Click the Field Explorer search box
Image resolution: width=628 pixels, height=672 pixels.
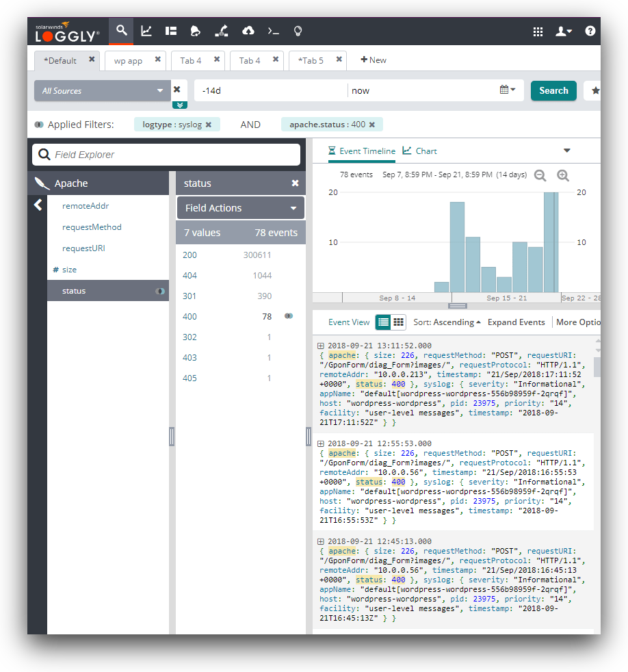coord(166,155)
